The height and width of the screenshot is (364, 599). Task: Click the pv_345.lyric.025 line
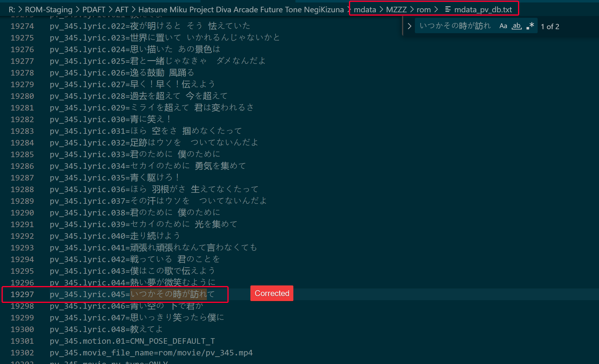click(158, 61)
